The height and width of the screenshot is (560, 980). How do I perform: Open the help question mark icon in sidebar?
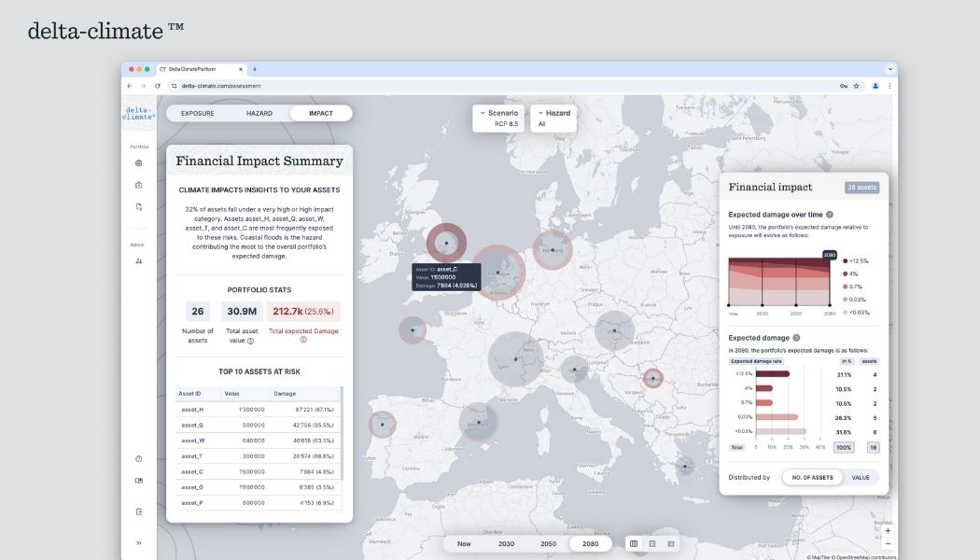[139, 459]
